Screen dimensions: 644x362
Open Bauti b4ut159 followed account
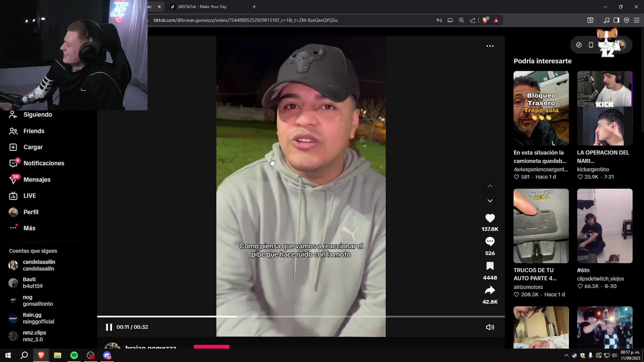point(33,283)
